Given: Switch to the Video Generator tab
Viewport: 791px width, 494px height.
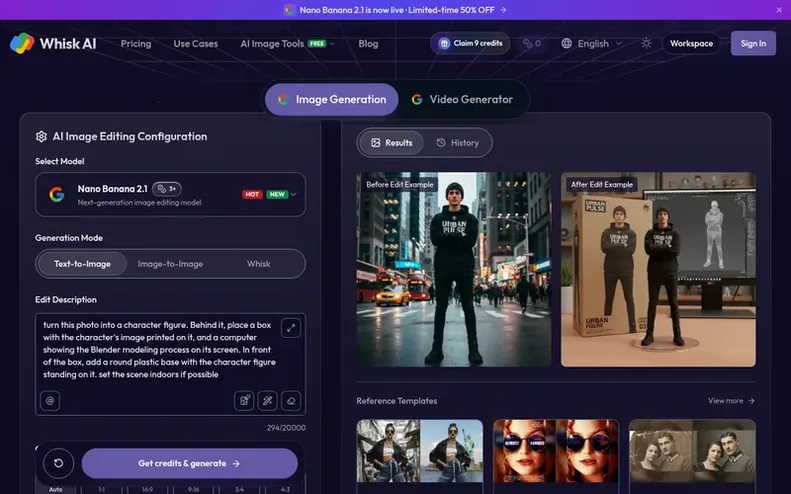Looking at the screenshot, I should pyautogui.click(x=463, y=99).
